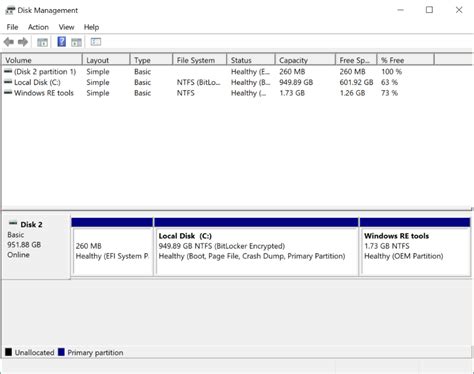Open the Action menu
This screenshot has width=474, height=374.
38,27
